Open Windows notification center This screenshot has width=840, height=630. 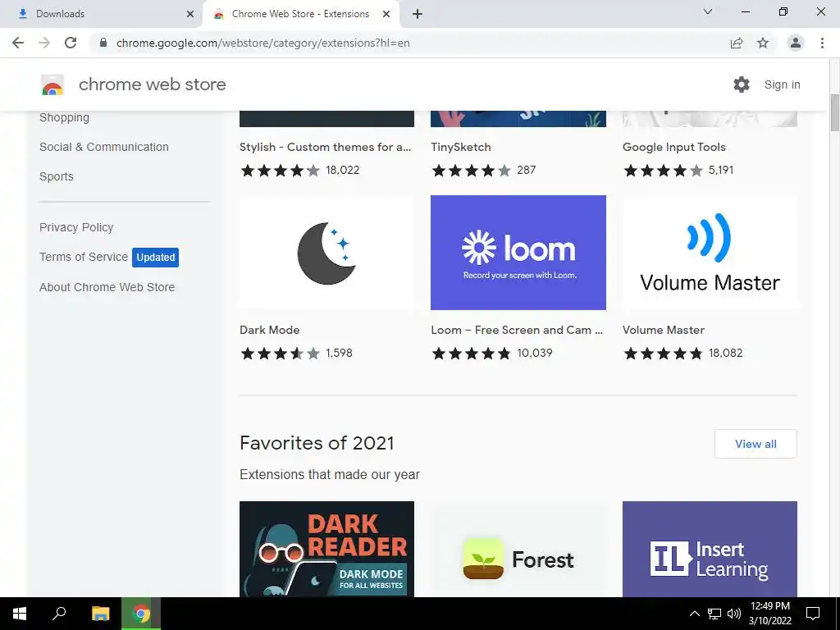point(813,614)
